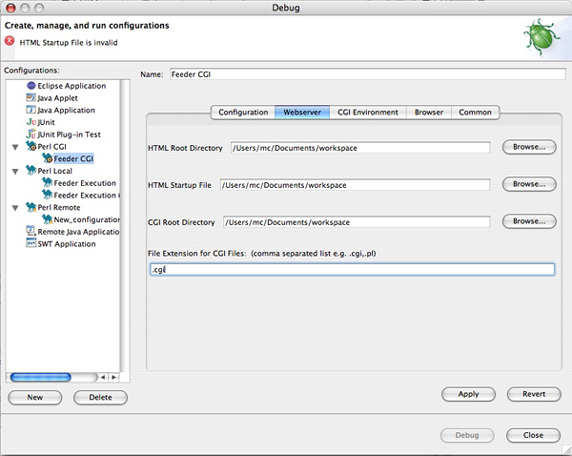Click the Delete configuration button
This screenshot has width=572, height=456.
pos(101,398)
